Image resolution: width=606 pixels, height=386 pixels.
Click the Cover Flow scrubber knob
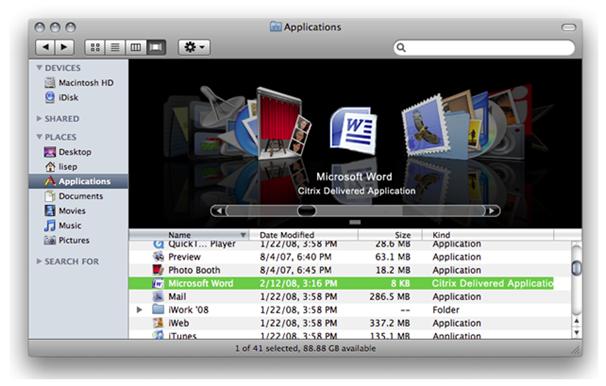306,211
